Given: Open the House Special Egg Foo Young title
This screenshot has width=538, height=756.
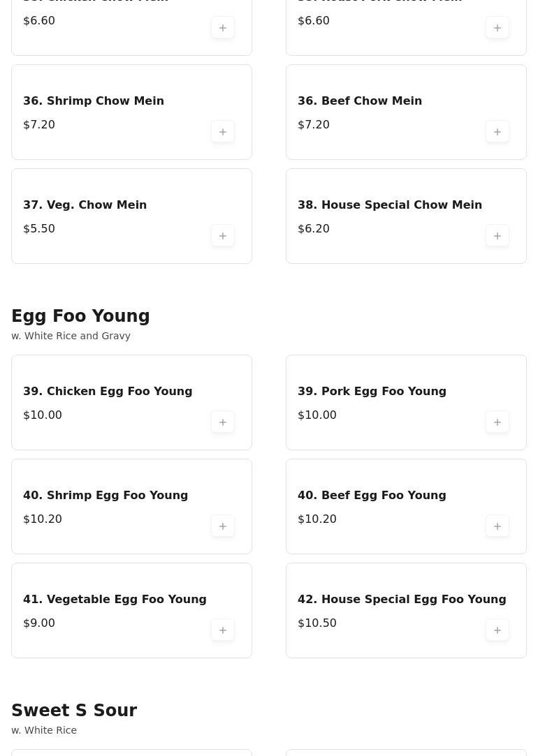Looking at the screenshot, I should (402, 600).
